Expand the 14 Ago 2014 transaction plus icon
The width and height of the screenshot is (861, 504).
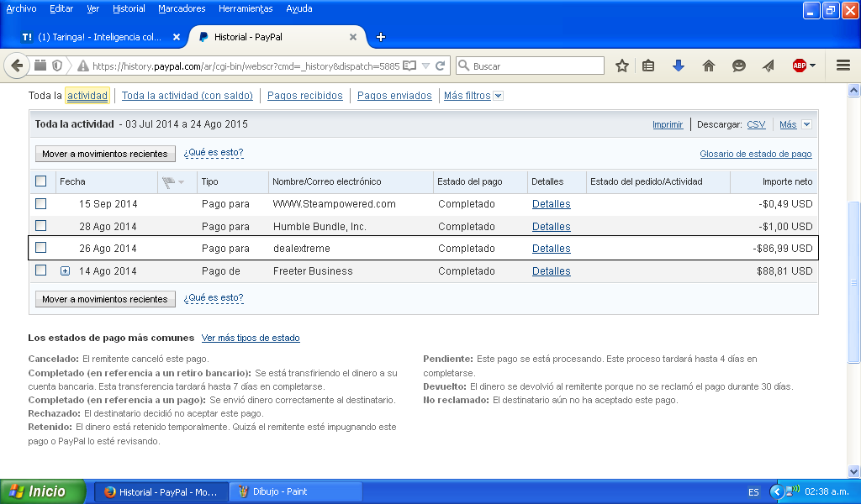(65, 271)
